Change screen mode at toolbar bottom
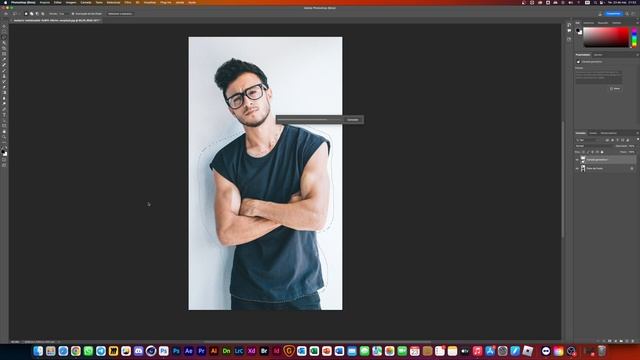 (x=4, y=165)
